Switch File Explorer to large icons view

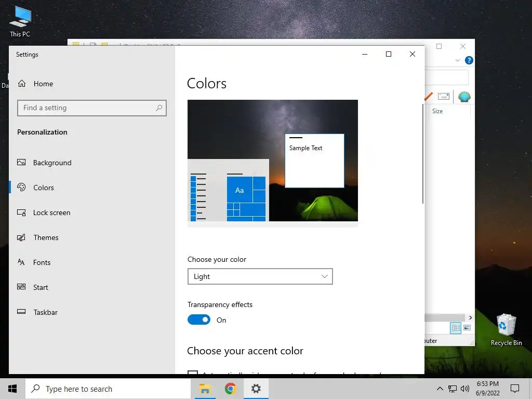[x=467, y=328]
